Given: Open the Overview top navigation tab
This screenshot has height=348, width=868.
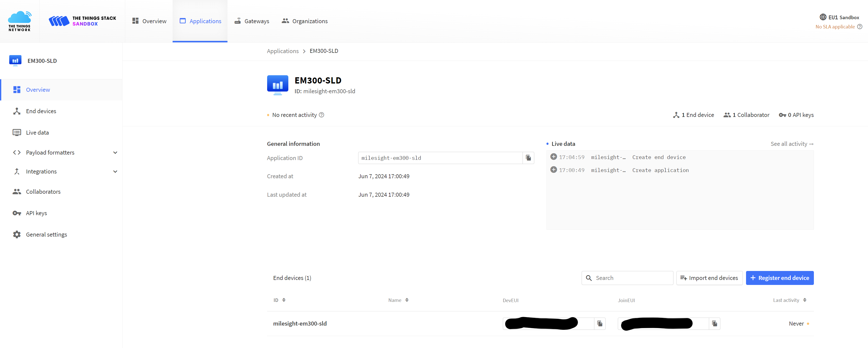Looking at the screenshot, I should click(149, 21).
